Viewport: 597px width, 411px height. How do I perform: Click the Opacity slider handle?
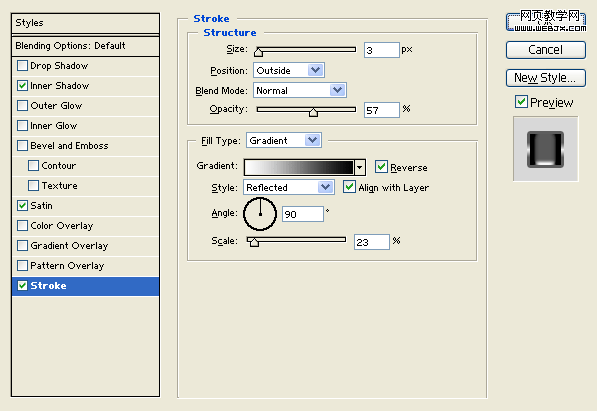pyautogui.click(x=313, y=112)
